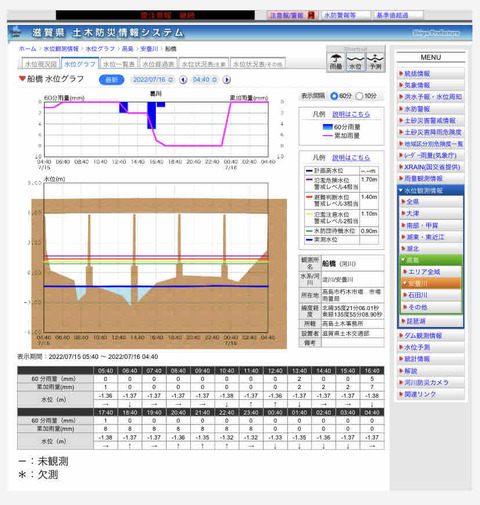
Task: Collapse the 水位観測情報 menu section
Action: pyautogui.click(x=430, y=190)
